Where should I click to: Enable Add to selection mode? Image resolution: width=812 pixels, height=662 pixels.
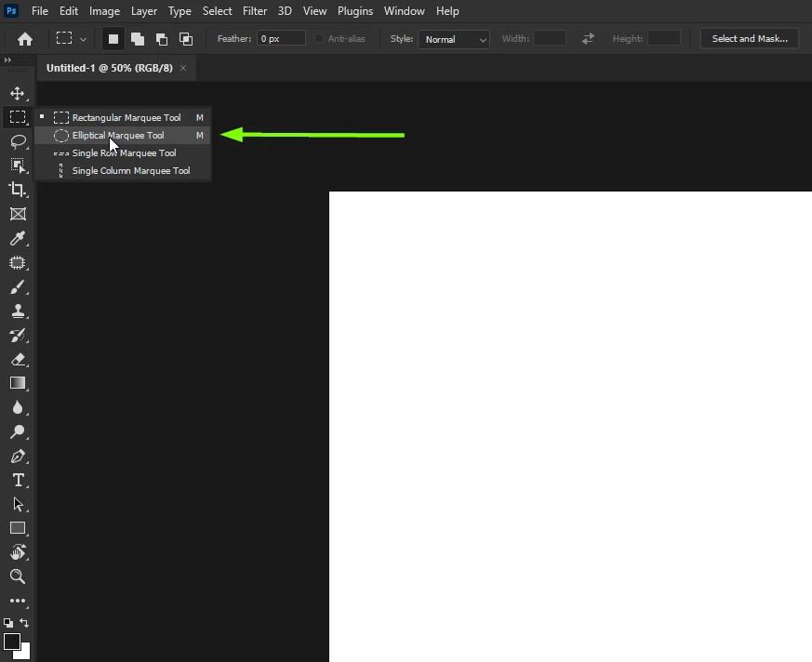point(138,39)
